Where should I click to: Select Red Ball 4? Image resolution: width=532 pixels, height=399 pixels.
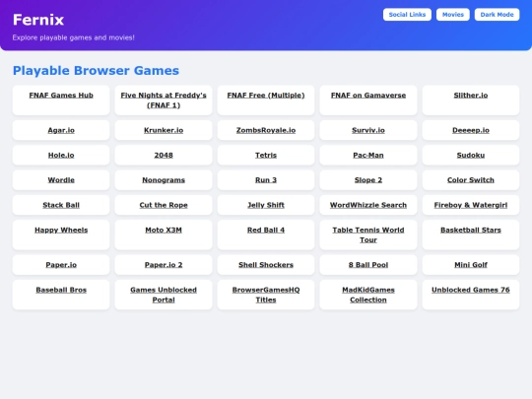tap(266, 230)
